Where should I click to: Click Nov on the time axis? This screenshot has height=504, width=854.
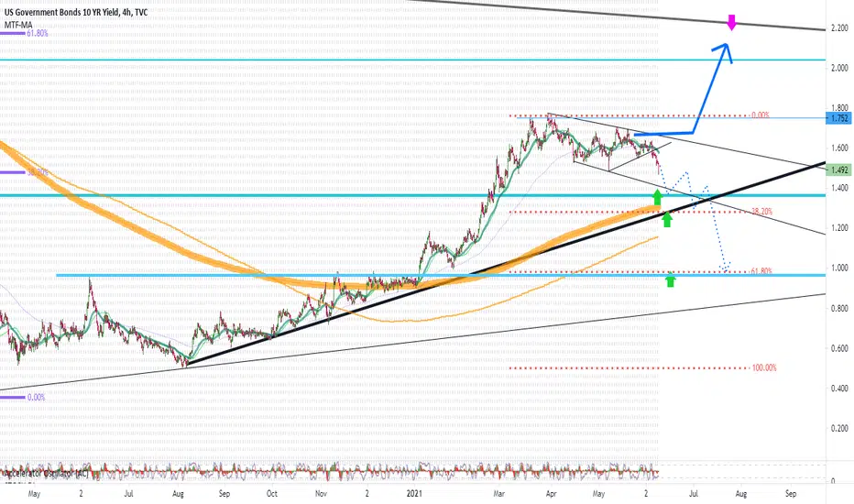(x=321, y=494)
